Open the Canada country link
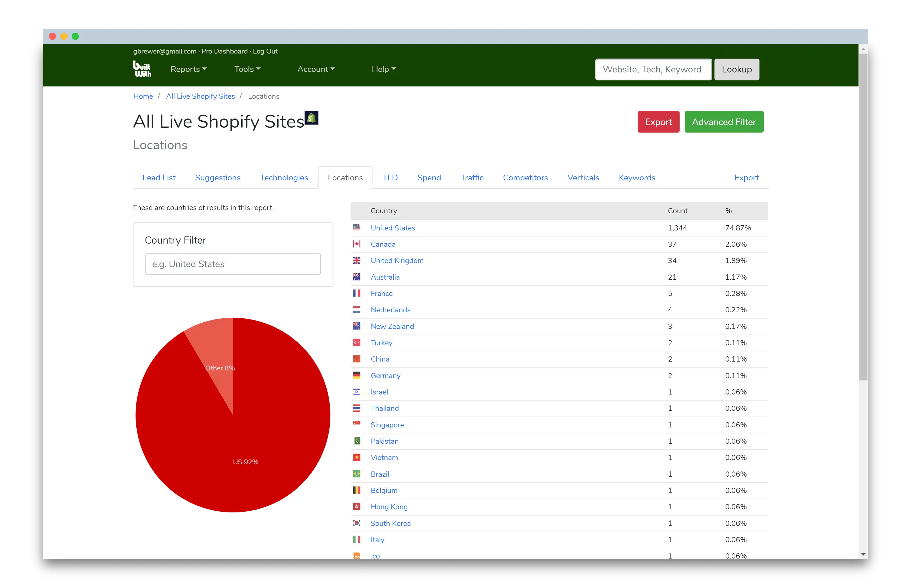Screen dimensions: 911x588 [383, 244]
